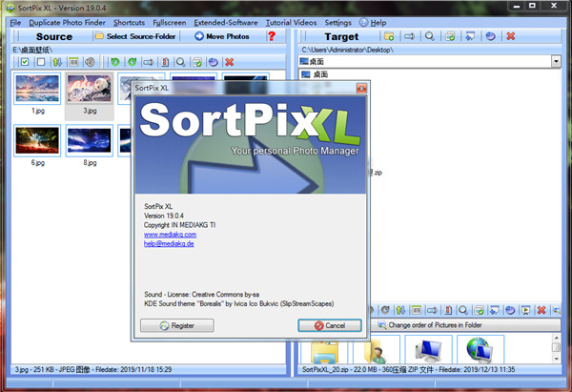The width and height of the screenshot is (572, 392).
Task: Click status text 3.jpg - 251 KB
Action: pos(93,369)
